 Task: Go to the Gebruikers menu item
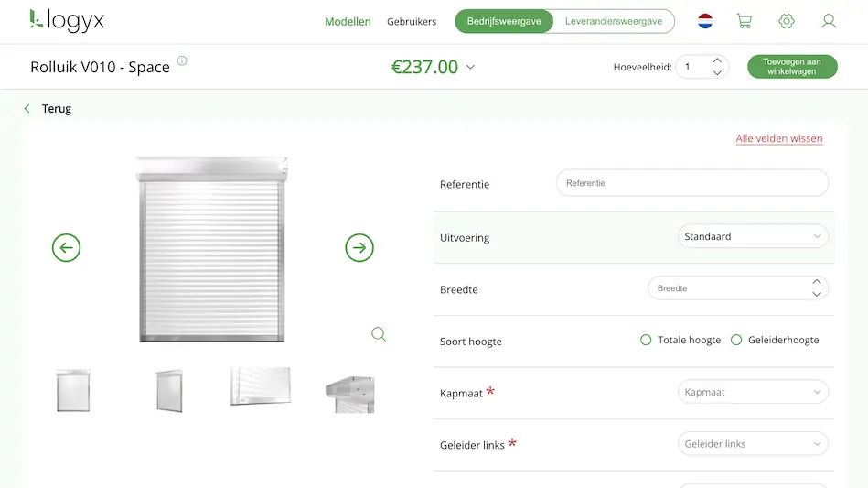coord(412,22)
